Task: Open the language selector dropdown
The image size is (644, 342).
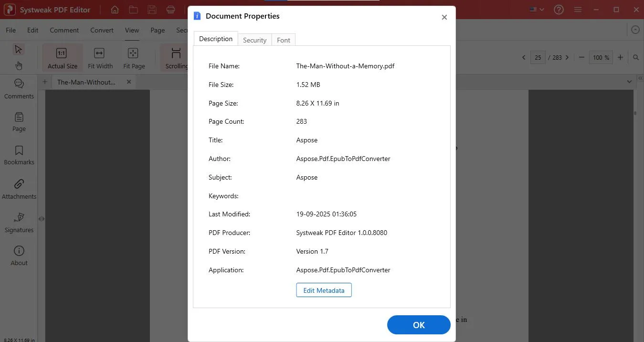Action: point(536,9)
